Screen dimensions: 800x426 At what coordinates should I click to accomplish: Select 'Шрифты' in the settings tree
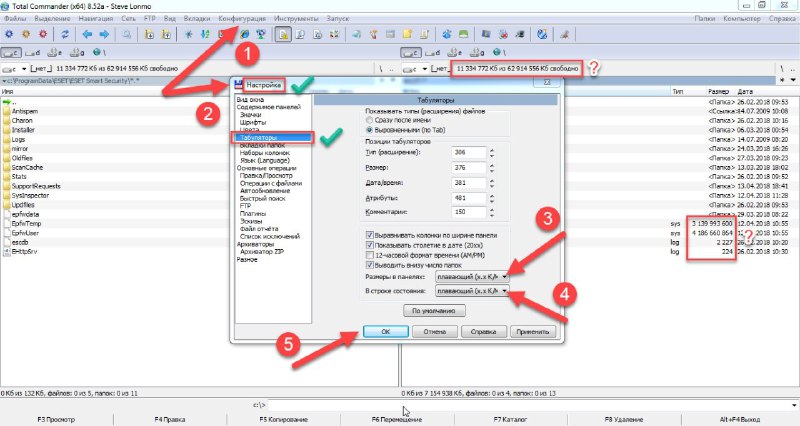point(253,122)
